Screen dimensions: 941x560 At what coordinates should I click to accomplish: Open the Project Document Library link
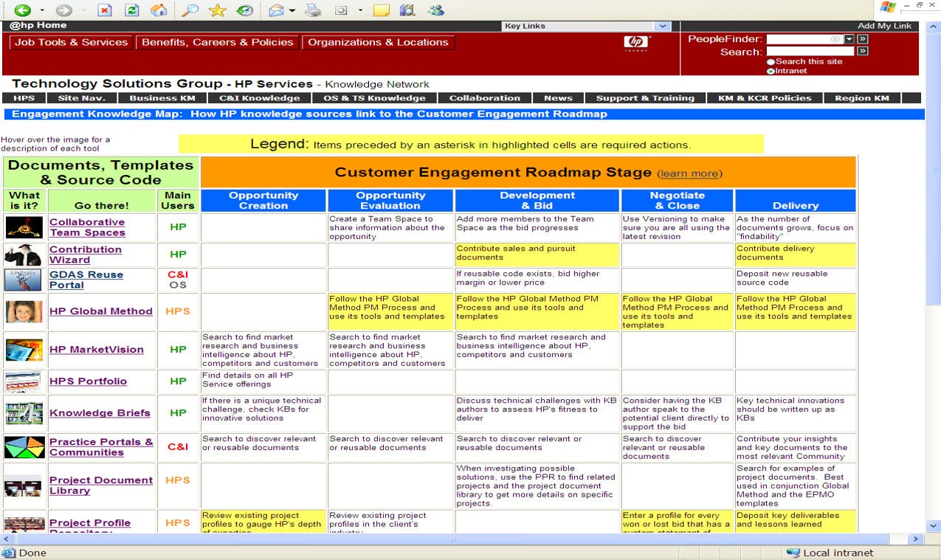click(x=101, y=485)
